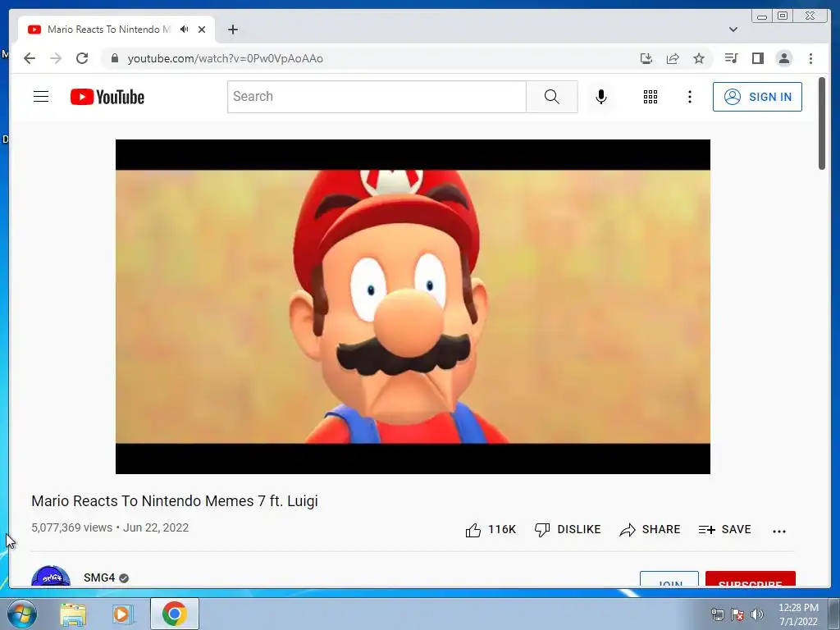Toggle Chrome side panel
This screenshot has height=630, width=840.
(757, 58)
